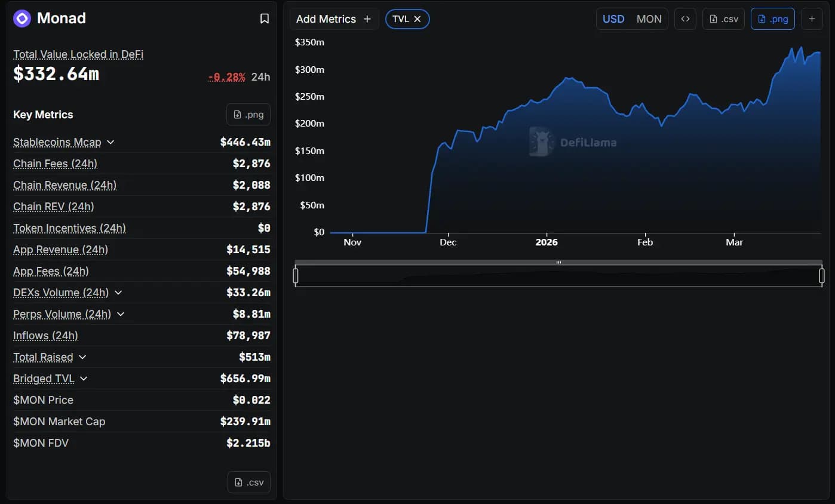The image size is (835, 504).
Task: Export chart using the top .png button
Action: click(x=773, y=19)
